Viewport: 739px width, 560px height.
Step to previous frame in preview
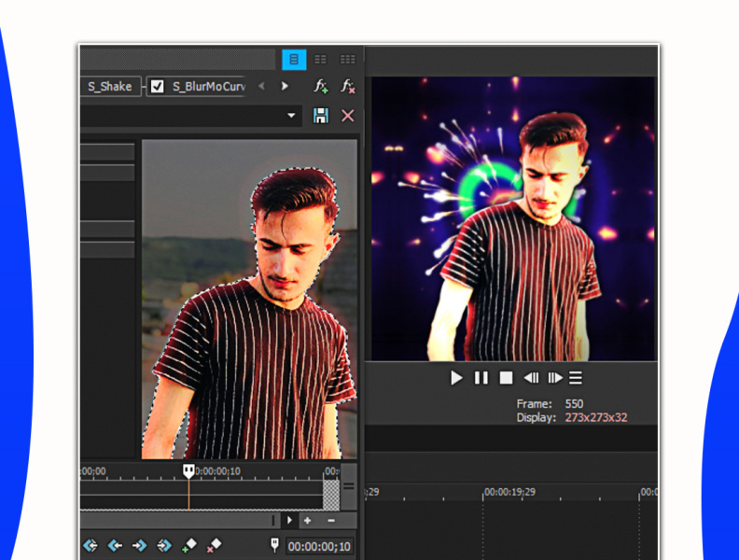pos(531,378)
